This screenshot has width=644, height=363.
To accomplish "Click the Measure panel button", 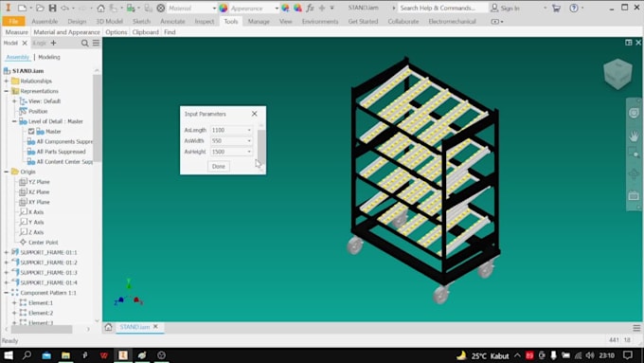I will point(17,32).
